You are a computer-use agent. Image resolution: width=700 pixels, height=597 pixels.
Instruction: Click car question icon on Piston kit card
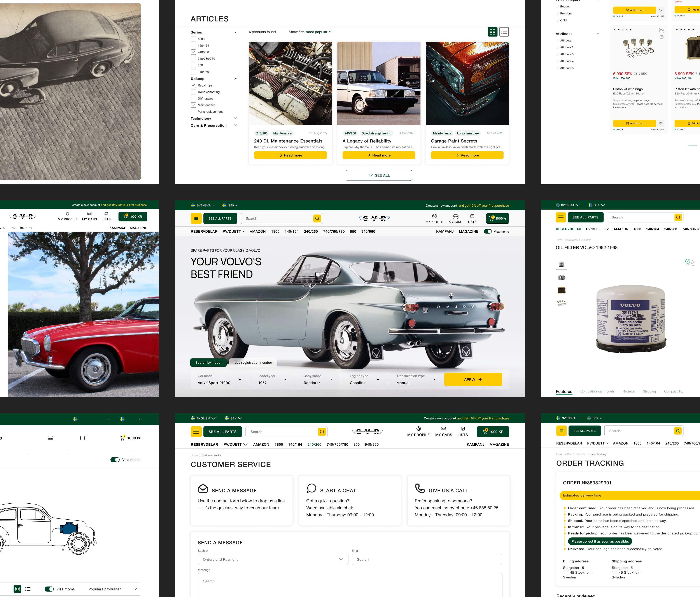[661, 30]
